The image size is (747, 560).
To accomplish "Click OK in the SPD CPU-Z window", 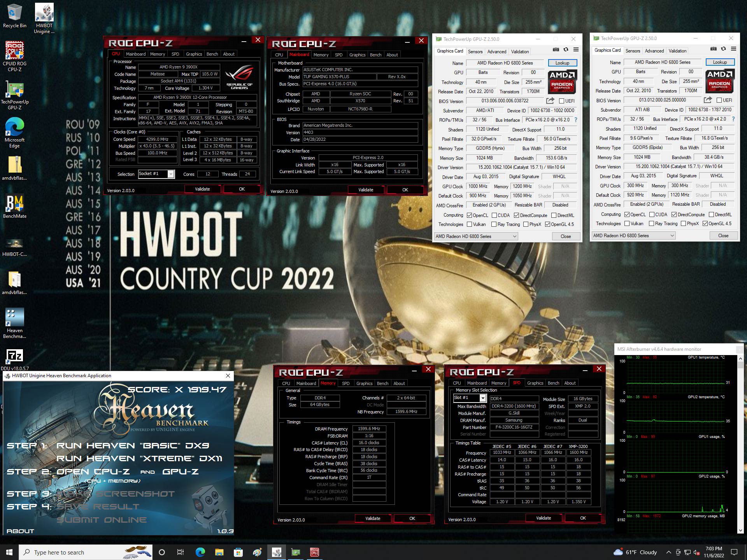I will (583, 518).
